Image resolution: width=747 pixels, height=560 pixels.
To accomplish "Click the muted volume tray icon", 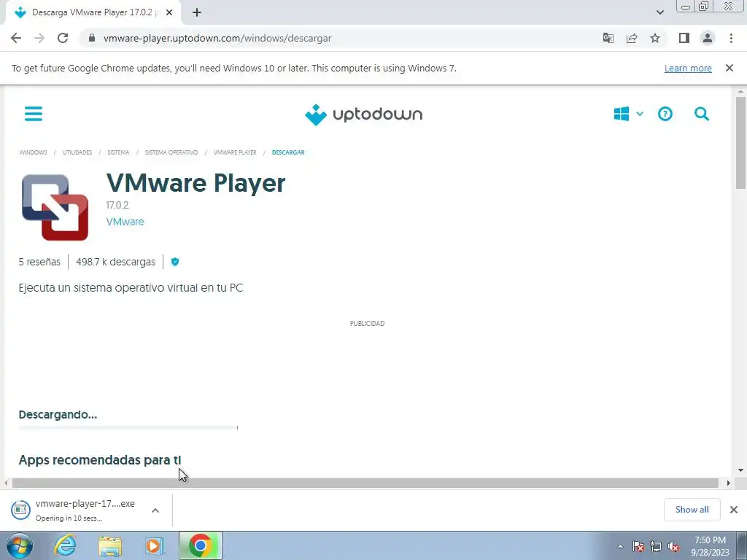I will point(673,546).
